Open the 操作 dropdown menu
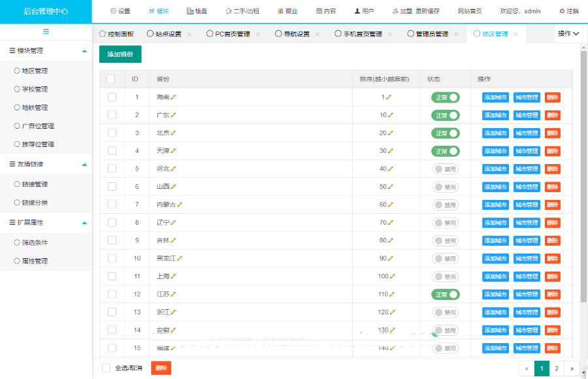588x379 pixels. pyautogui.click(x=568, y=33)
